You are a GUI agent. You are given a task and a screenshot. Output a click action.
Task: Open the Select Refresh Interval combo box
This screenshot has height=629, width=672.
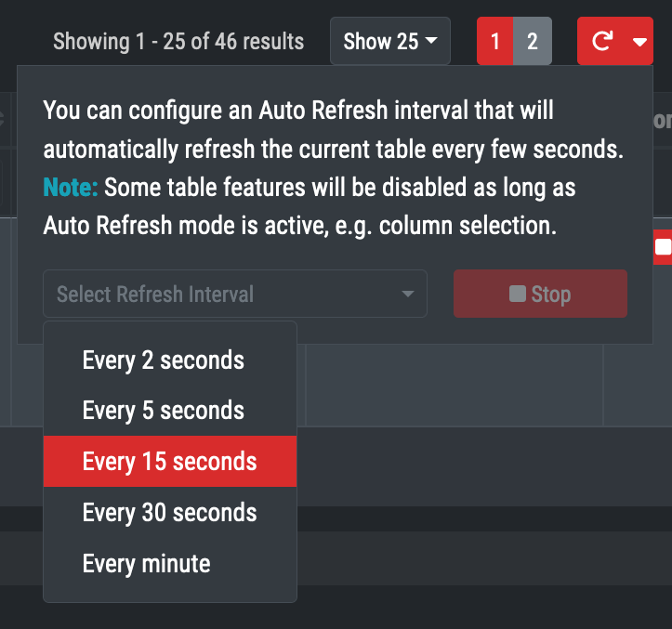(223, 295)
